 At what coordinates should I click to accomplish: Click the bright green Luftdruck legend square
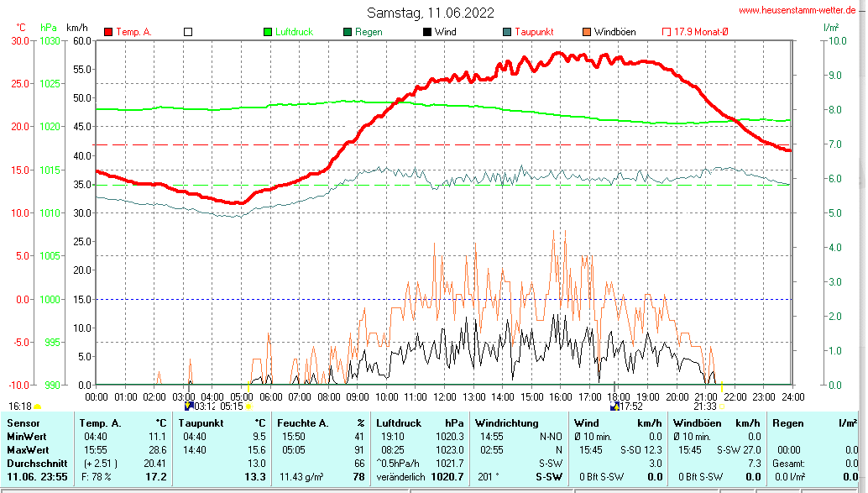pyautogui.click(x=268, y=32)
